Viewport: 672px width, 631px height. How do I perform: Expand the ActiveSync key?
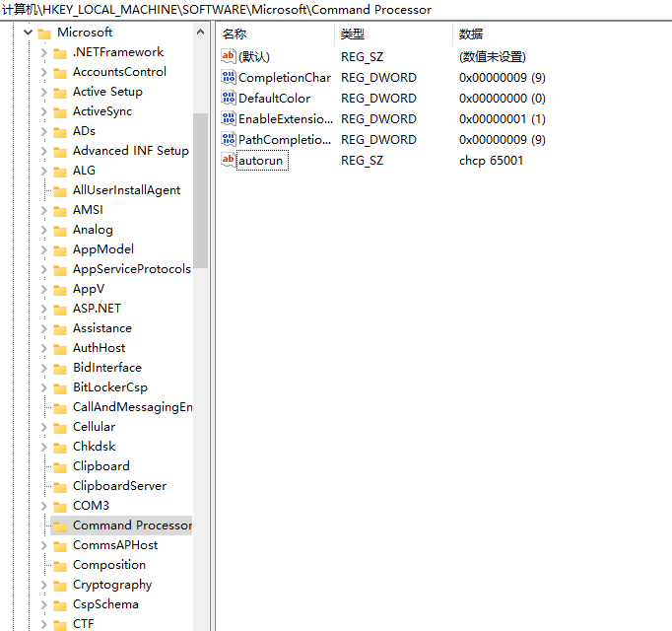(43, 111)
